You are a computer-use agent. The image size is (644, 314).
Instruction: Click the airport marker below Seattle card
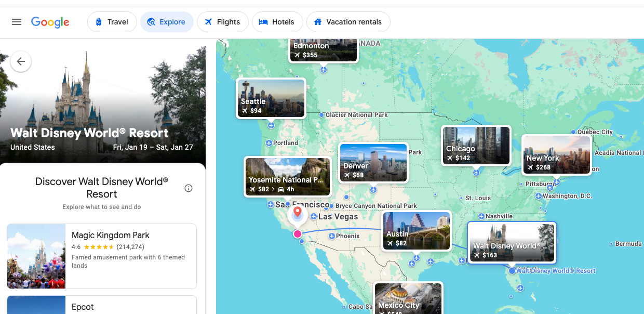271,125
